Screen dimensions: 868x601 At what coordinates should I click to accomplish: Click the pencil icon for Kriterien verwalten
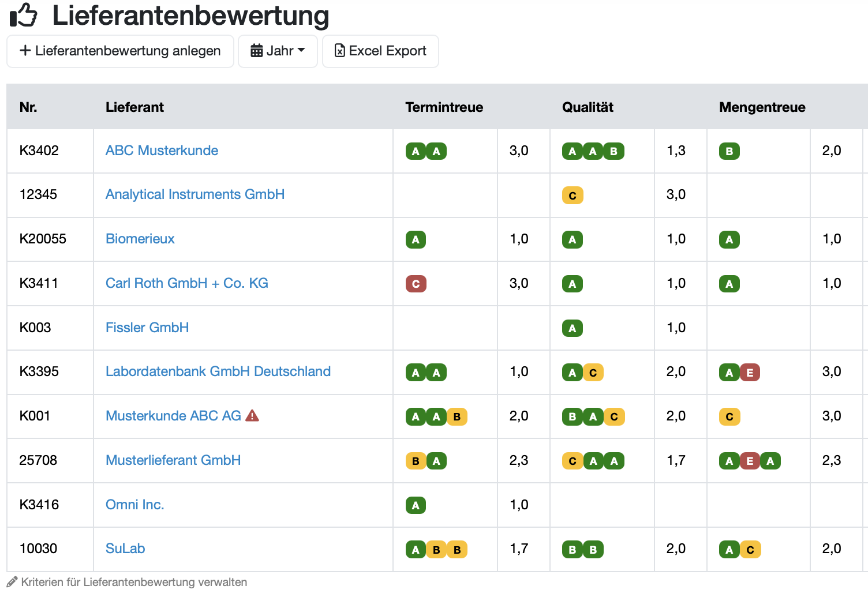pos(12,582)
